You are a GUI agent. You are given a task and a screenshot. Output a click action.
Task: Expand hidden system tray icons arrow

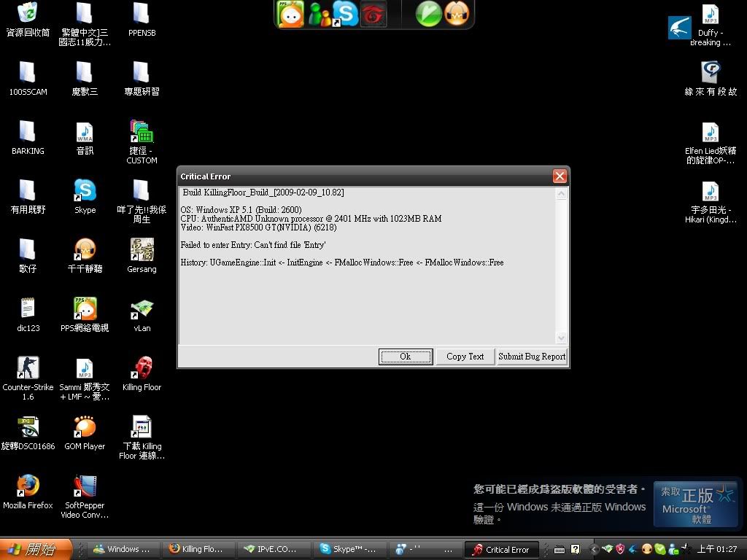[x=595, y=549]
